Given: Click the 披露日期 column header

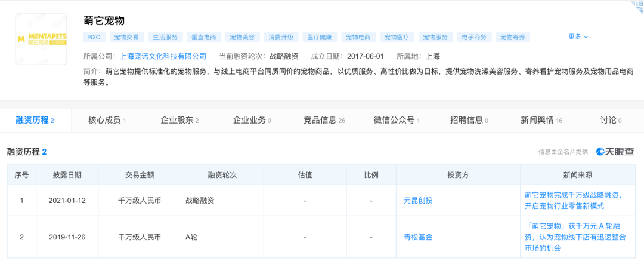Looking at the screenshot, I should click(67, 175).
